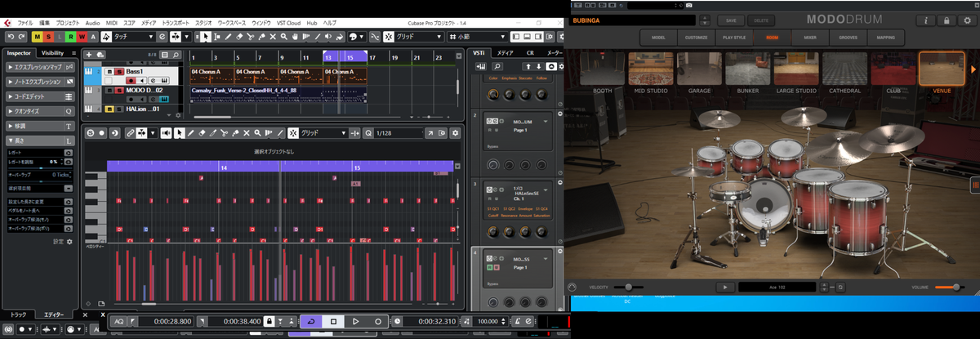
Task: Switch to the エディター lower zone tab
Action: pos(54,314)
